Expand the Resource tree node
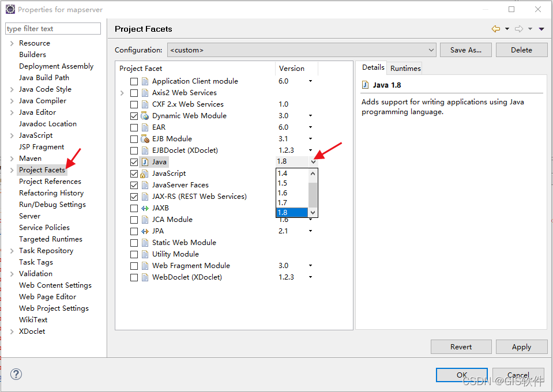 click(12, 43)
